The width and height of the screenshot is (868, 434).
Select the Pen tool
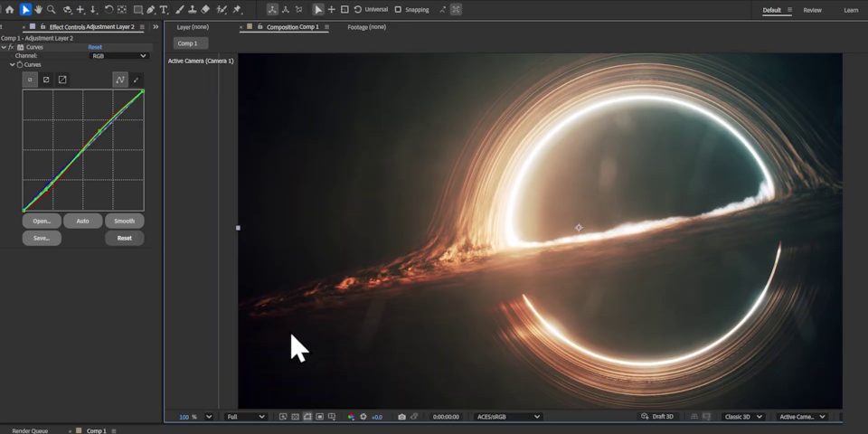pos(150,10)
